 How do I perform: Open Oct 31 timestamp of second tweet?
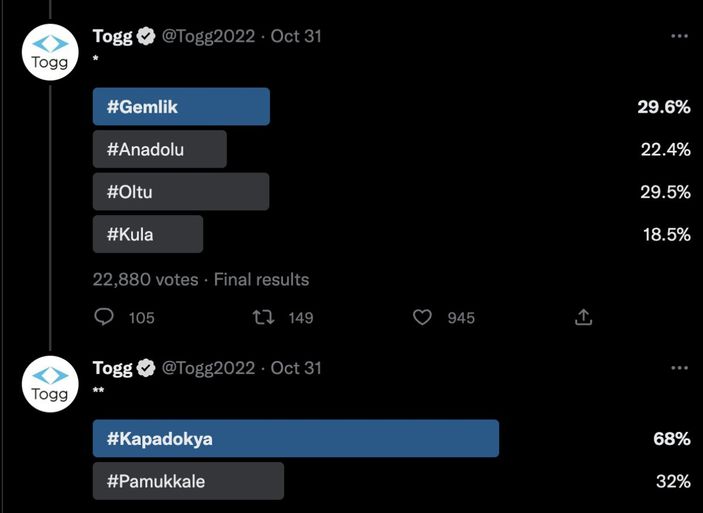pos(296,368)
